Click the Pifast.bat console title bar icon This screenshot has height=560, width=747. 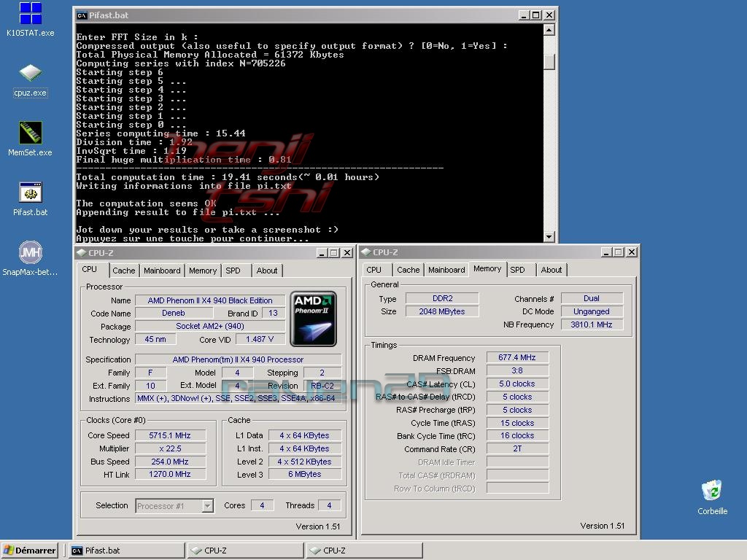(82, 15)
